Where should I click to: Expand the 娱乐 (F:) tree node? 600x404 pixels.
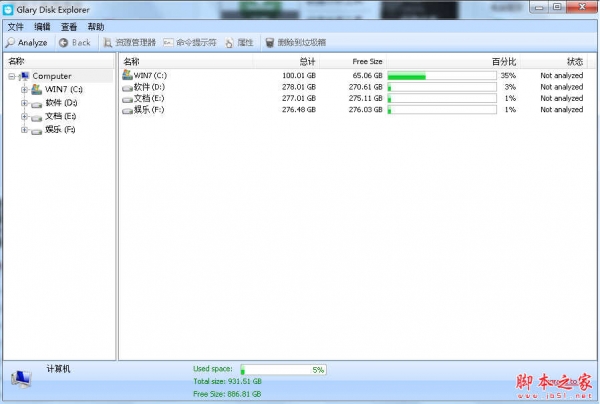pyautogui.click(x=24, y=130)
